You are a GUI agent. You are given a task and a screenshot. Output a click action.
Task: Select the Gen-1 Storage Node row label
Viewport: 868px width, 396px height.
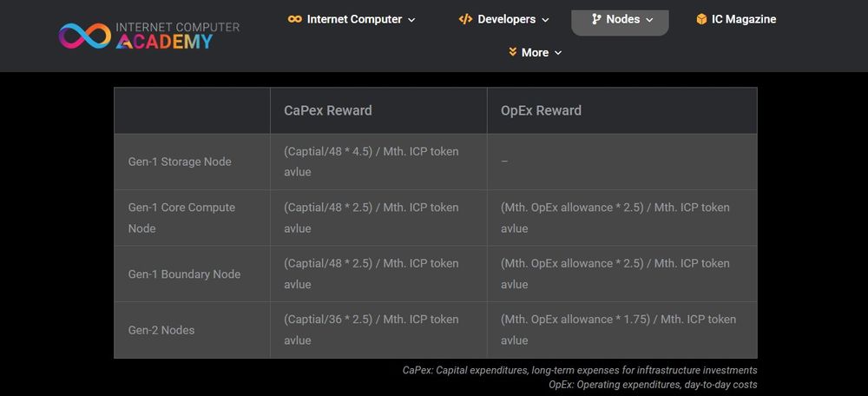(180, 162)
